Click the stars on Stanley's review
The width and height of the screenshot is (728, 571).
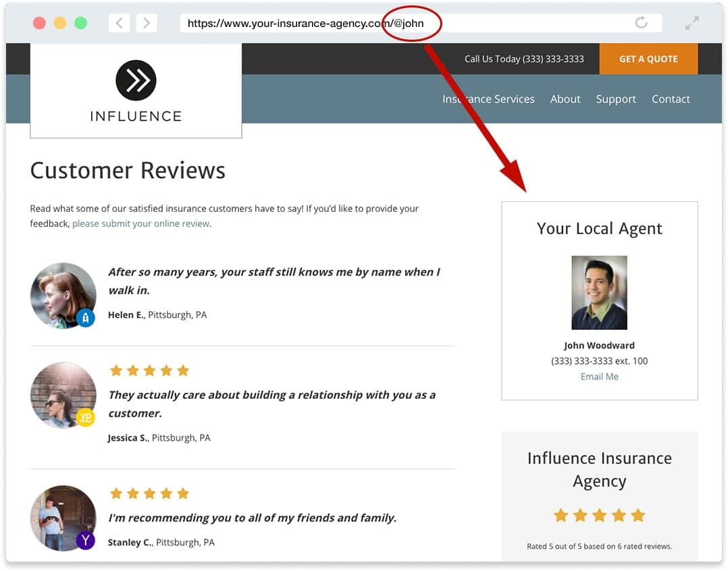(x=149, y=493)
